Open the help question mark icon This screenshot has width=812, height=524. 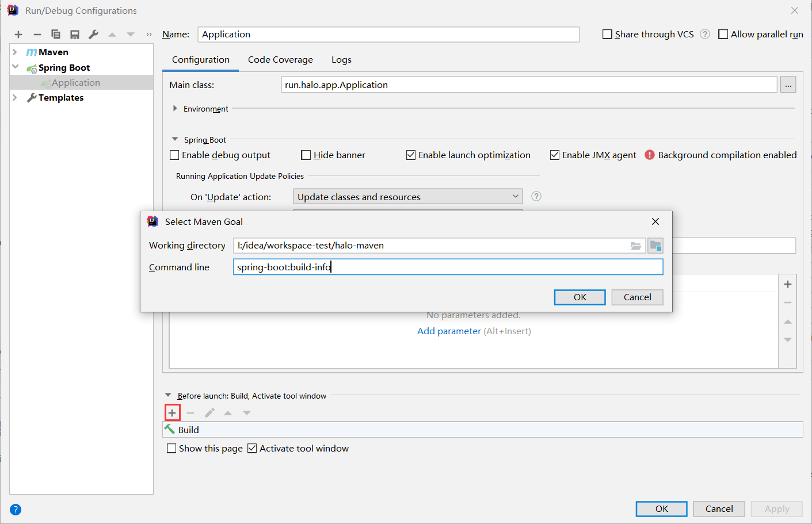click(16, 510)
